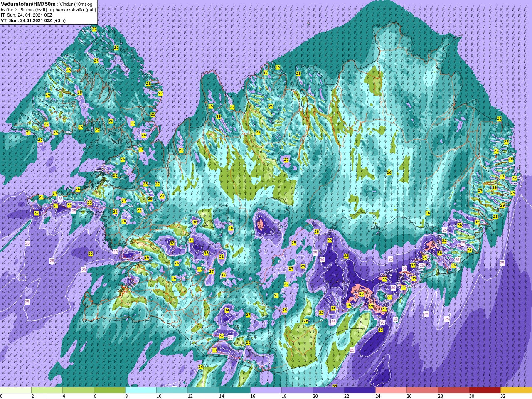Click the '22' tick on color scale
This screenshot has width=532, height=399.
pyautogui.click(x=347, y=396)
